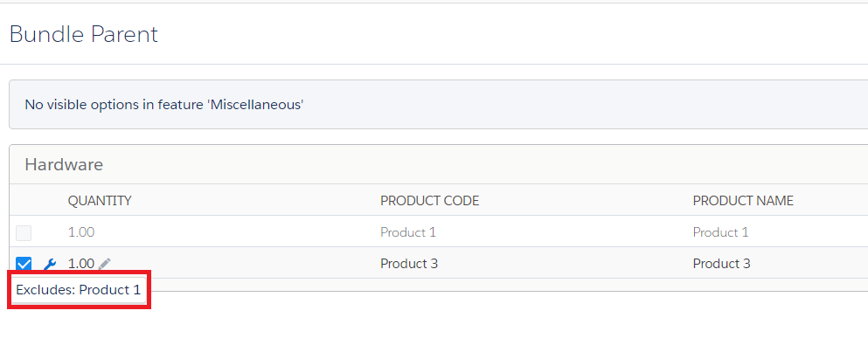Screen dimensions: 868x352
Task: Click the word 'Excludes' in the tooltip
Action: tap(45, 289)
